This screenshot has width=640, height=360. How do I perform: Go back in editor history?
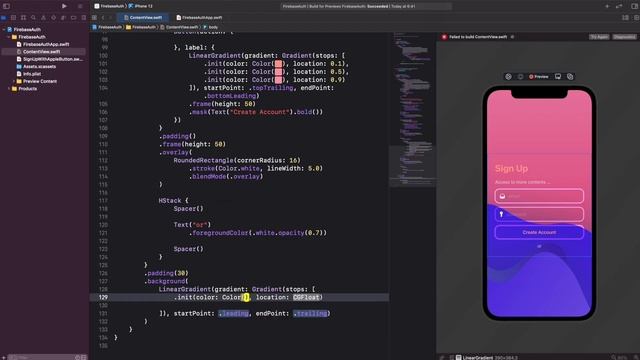point(103,18)
